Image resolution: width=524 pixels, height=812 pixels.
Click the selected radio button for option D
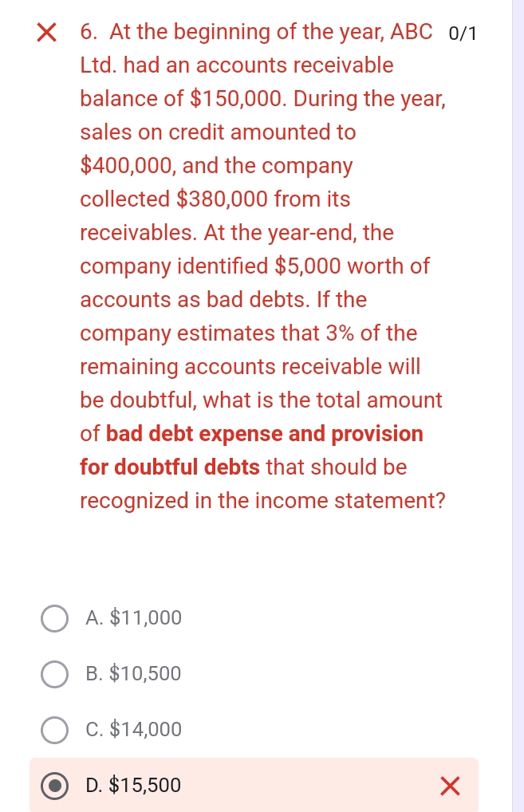pos(54,786)
